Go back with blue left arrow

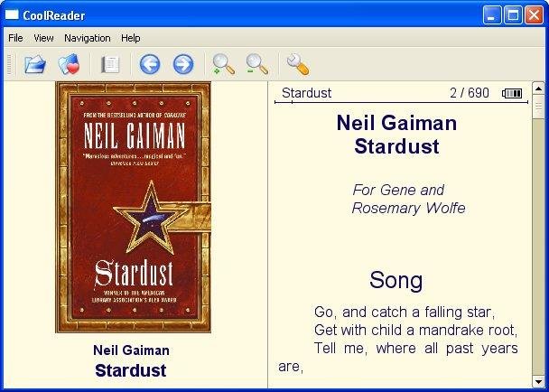(150, 64)
